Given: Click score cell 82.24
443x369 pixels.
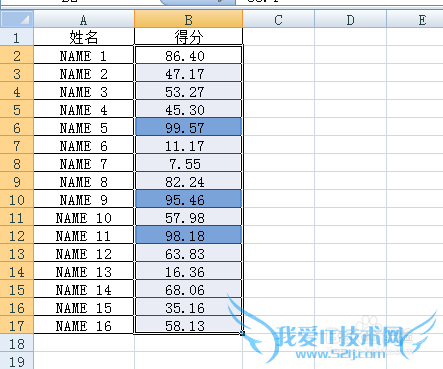Looking at the screenshot, I should coord(188,181).
